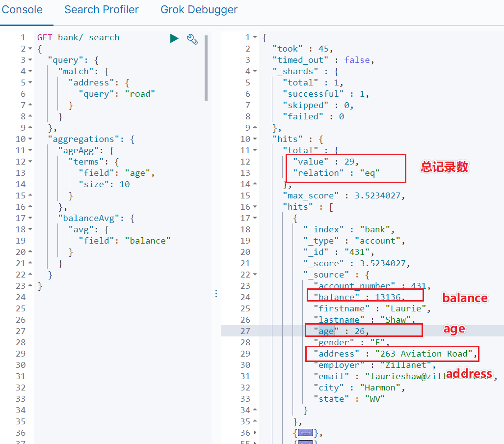Click the request editor vertical scrollbar
504x444 pixels.
(206, 68)
